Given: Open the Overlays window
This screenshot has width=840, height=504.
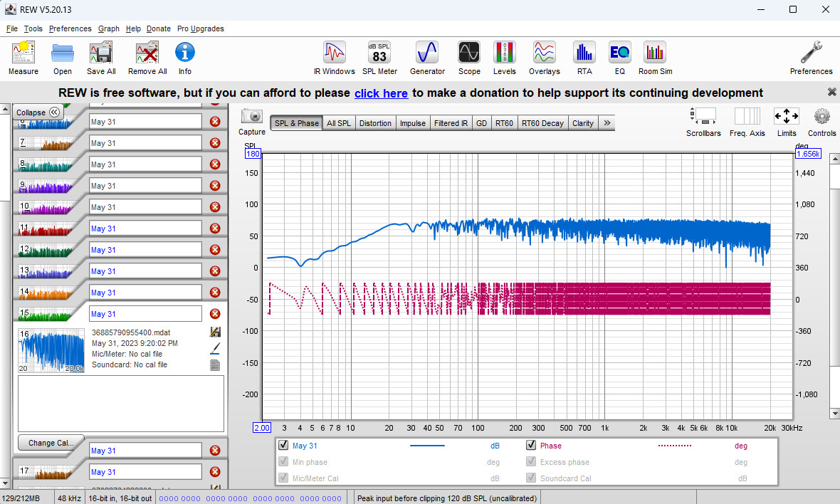Looking at the screenshot, I should [544, 53].
